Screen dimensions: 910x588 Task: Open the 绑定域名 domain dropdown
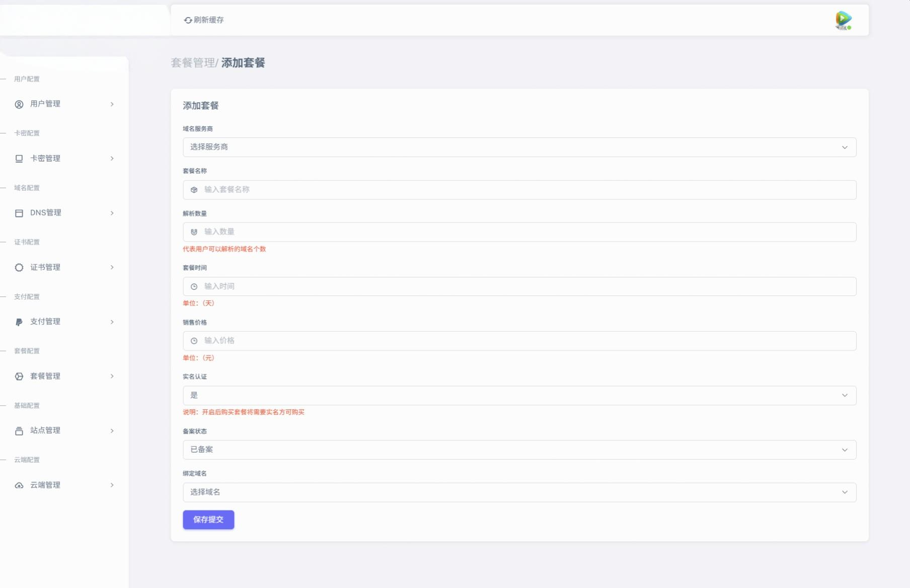(519, 492)
